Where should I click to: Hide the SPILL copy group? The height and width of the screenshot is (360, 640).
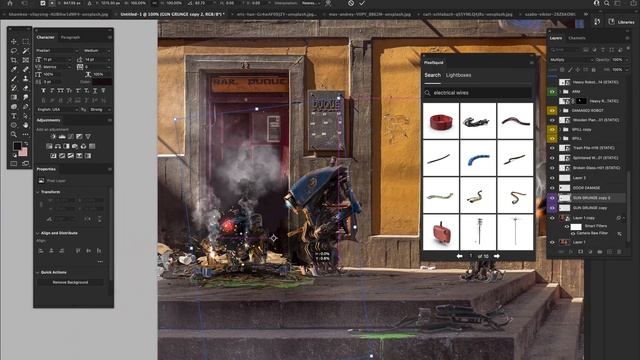(x=552, y=129)
